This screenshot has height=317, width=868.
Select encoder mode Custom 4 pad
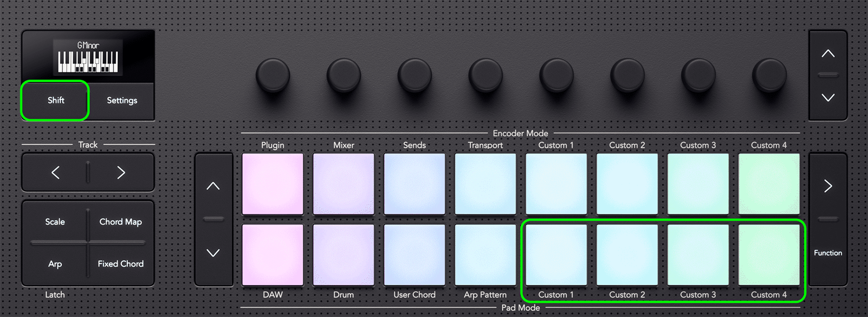[x=769, y=184]
